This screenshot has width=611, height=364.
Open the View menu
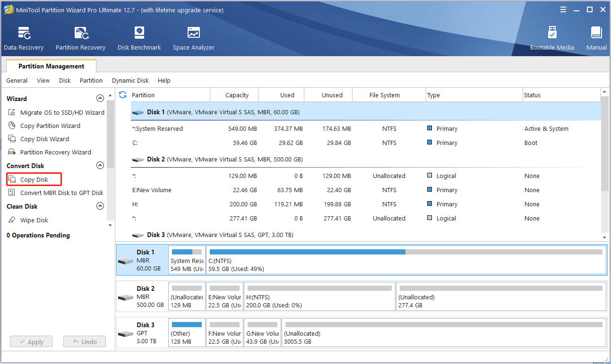(x=43, y=81)
